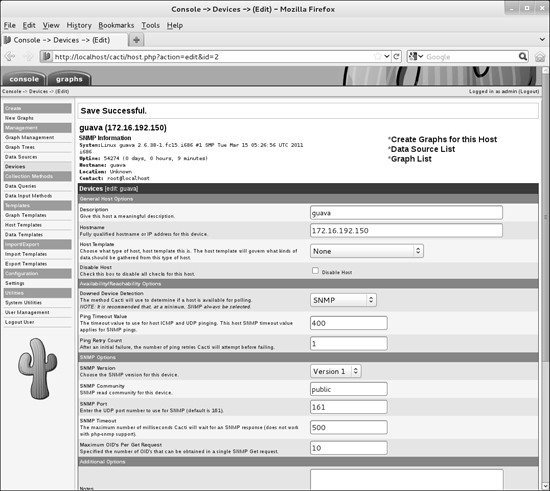
Task: Switch to the graphs tab
Action: [69, 79]
